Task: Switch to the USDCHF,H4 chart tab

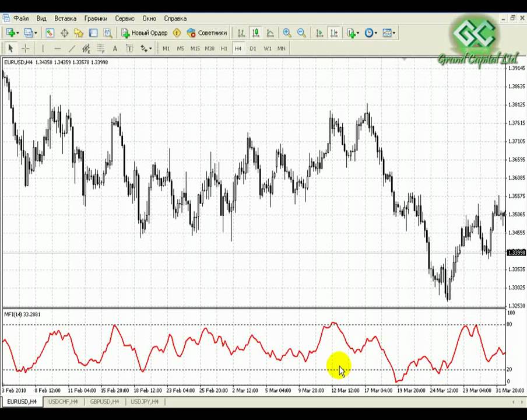Action: (x=63, y=401)
